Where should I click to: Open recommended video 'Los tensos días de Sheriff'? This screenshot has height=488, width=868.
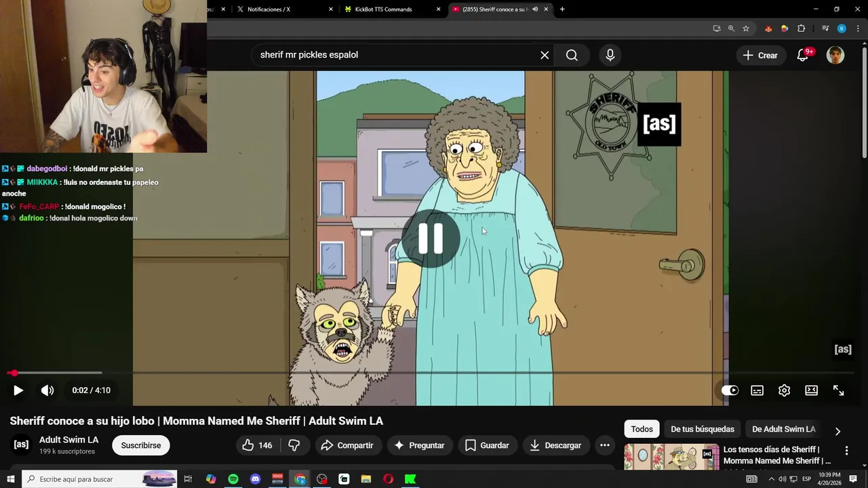click(776, 455)
